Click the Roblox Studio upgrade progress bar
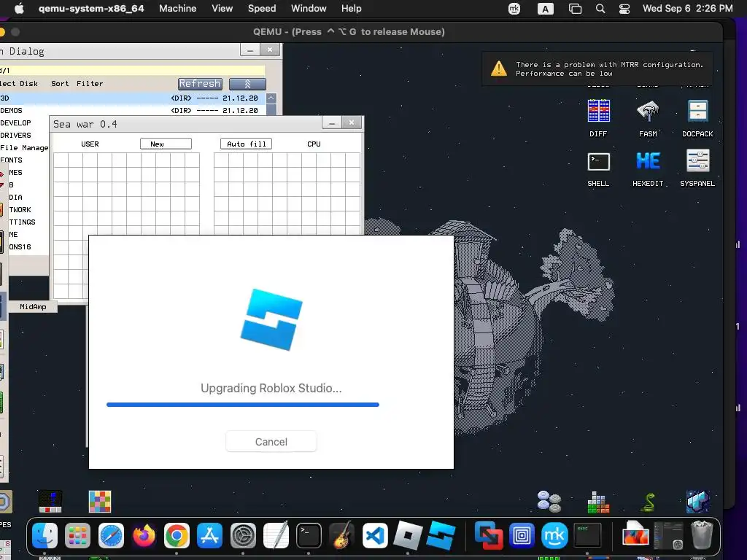Screen dimensions: 747x560 pos(243,405)
